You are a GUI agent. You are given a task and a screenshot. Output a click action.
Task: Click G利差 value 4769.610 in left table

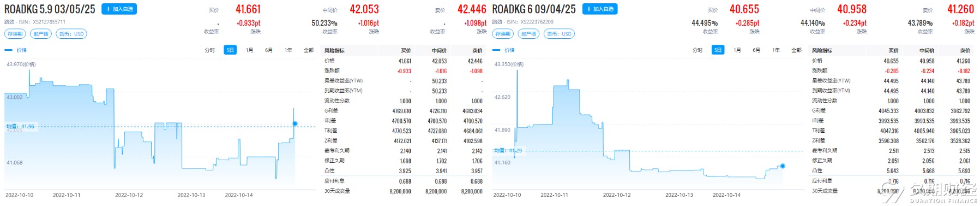click(401, 111)
